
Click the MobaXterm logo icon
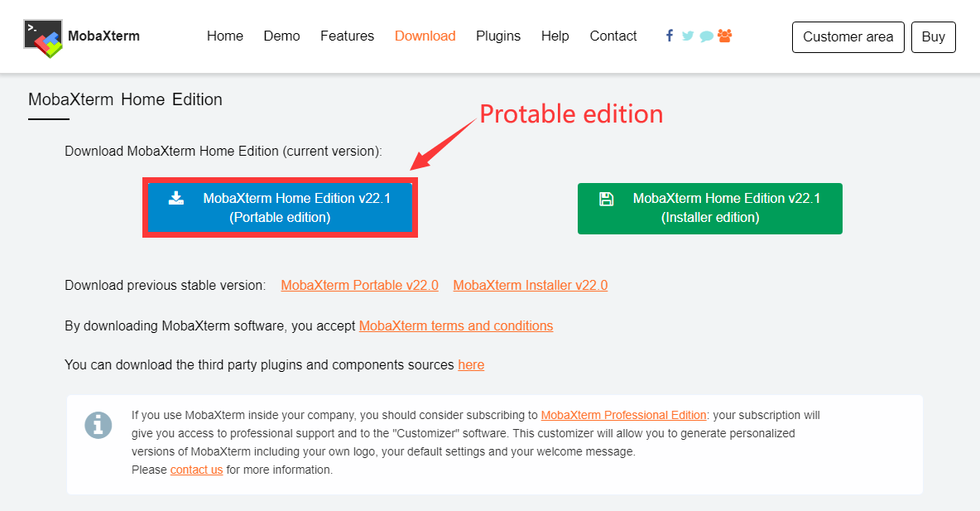(x=43, y=37)
